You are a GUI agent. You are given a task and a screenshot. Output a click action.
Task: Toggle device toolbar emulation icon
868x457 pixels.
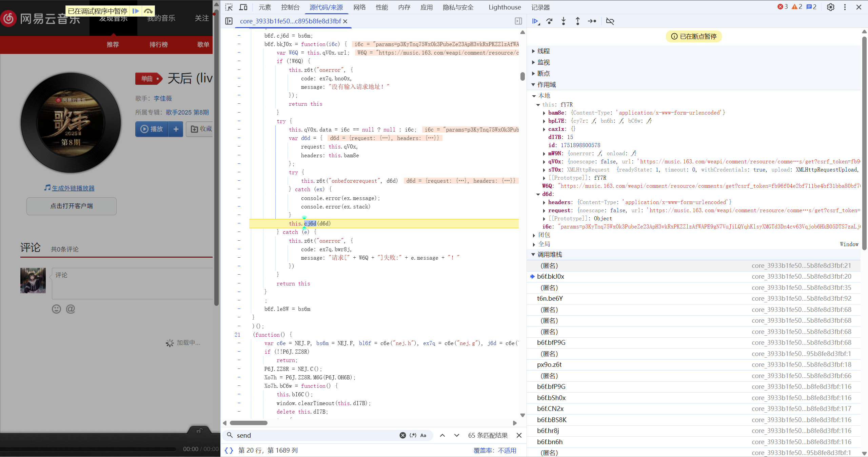tap(243, 7)
